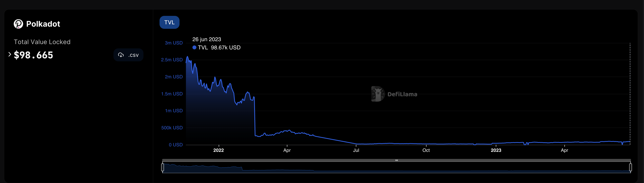Click the right handle of the range slider
Image resolution: width=644 pixels, height=183 pixels.
[630, 167]
